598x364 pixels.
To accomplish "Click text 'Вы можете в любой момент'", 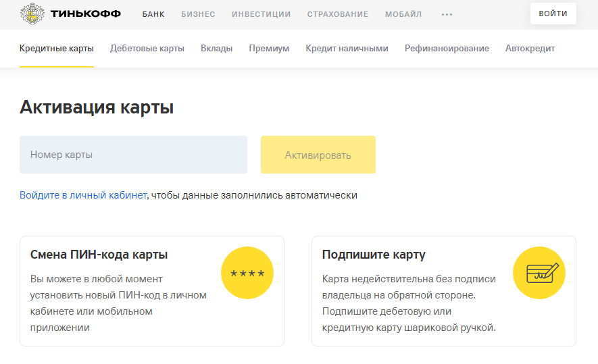I will click(96, 279).
